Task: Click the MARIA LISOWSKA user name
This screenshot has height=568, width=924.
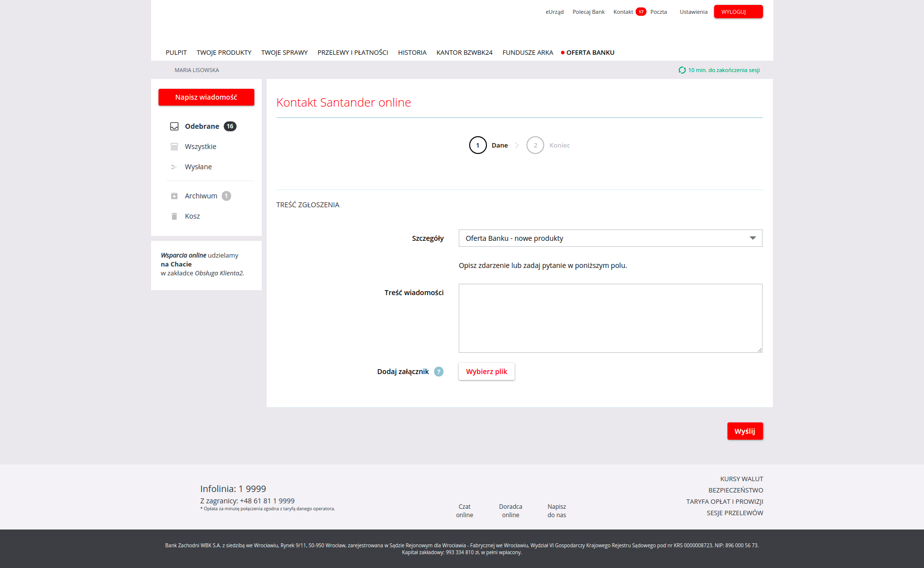Action: [197, 70]
